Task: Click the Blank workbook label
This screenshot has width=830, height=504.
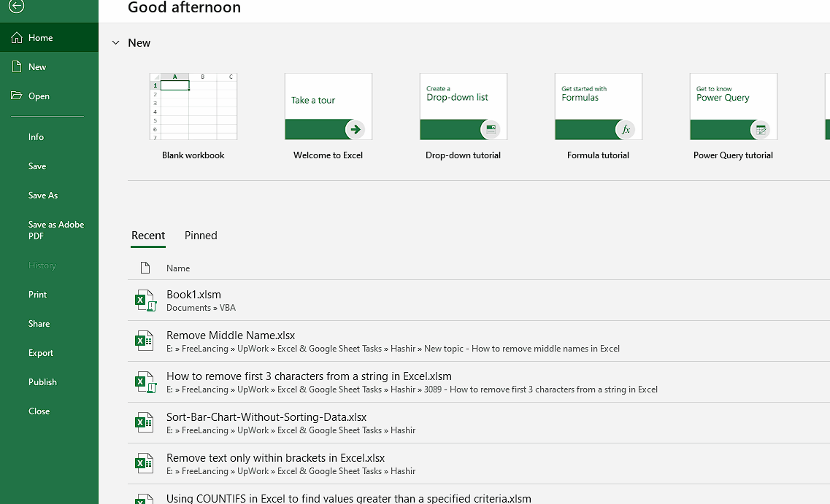Action: pos(193,155)
